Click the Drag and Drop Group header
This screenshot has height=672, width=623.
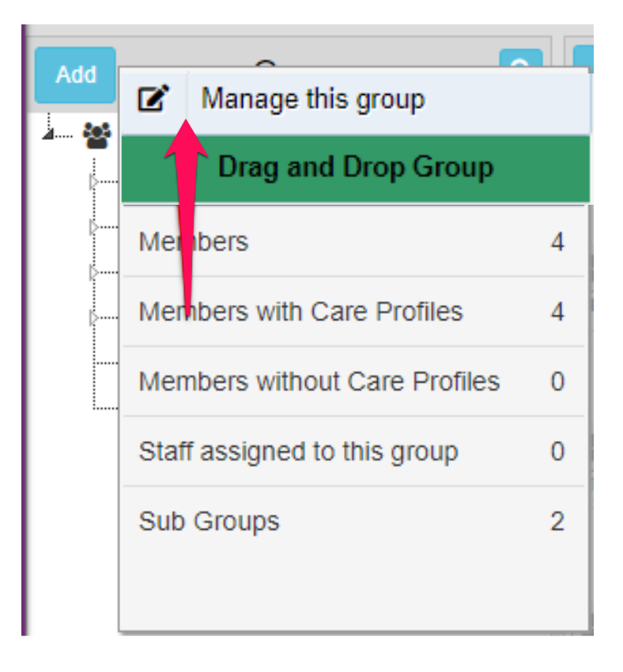(x=355, y=168)
